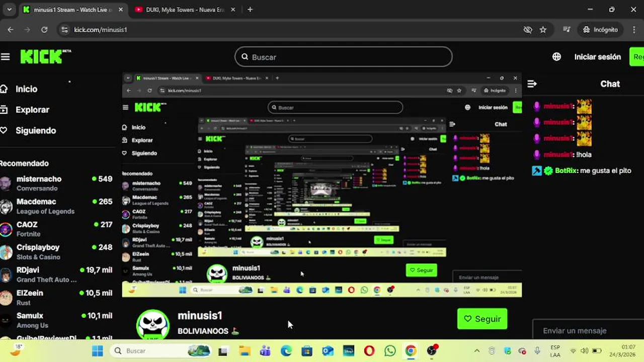Click the Kick Buscar search field
Image resolution: width=644 pixels, height=362 pixels.
pos(344,57)
